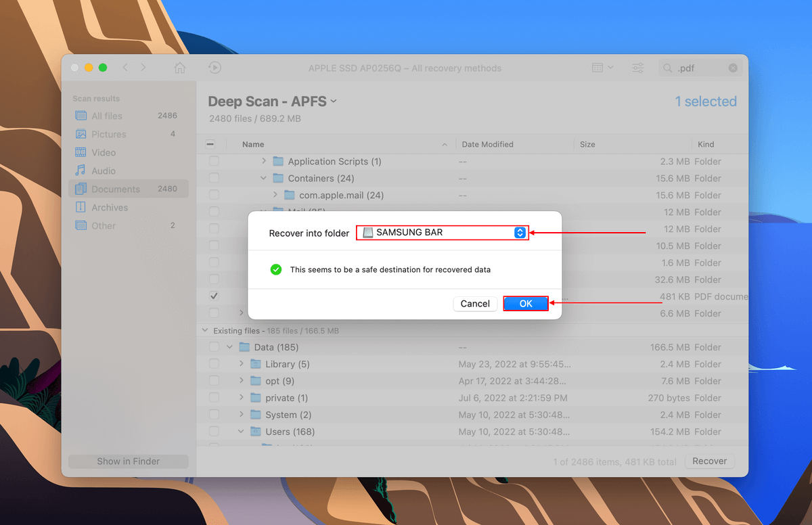Expand the Library (5) folder
This screenshot has width=812, height=525.
point(242,364)
